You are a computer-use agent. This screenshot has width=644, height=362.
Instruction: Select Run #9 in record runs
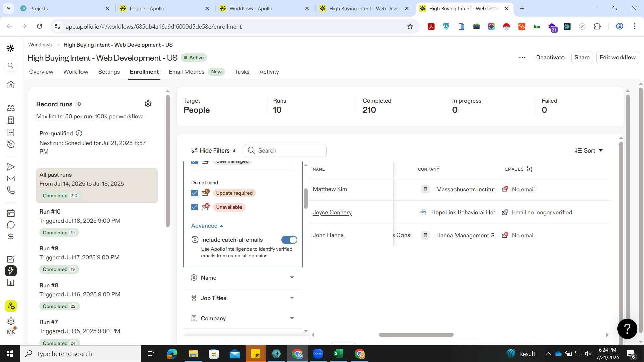click(97, 259)
